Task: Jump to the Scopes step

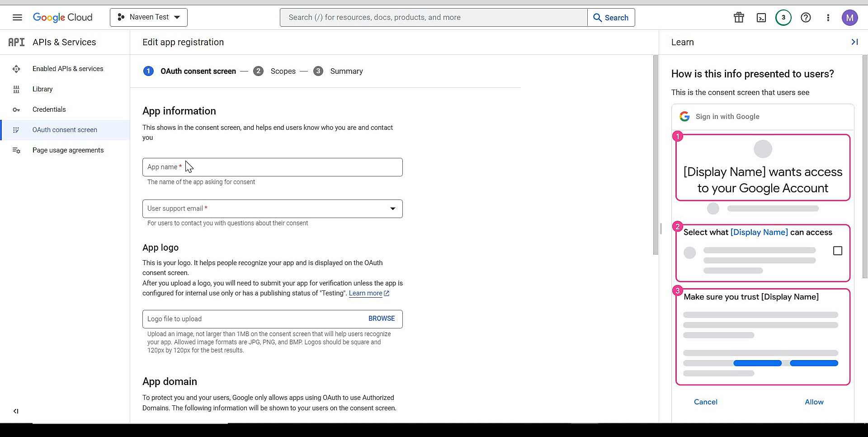Action: [274, 71]
